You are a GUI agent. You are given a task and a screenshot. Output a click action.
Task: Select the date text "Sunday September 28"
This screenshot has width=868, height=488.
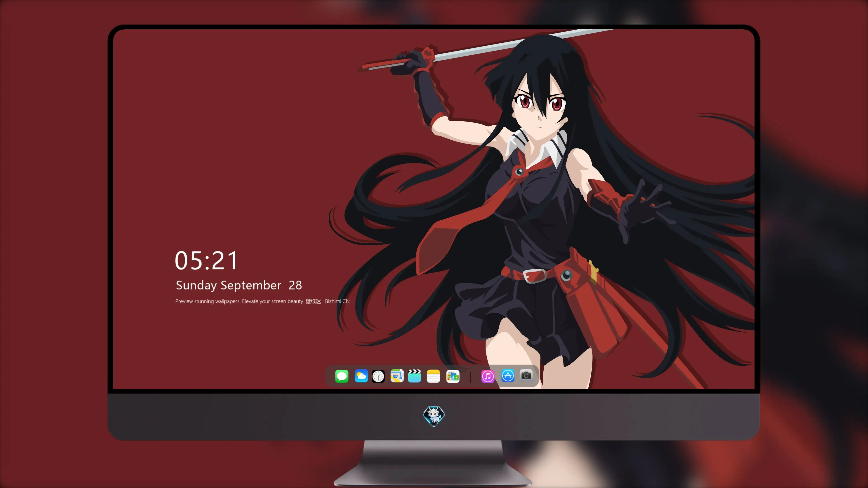[x=239, y=285]
